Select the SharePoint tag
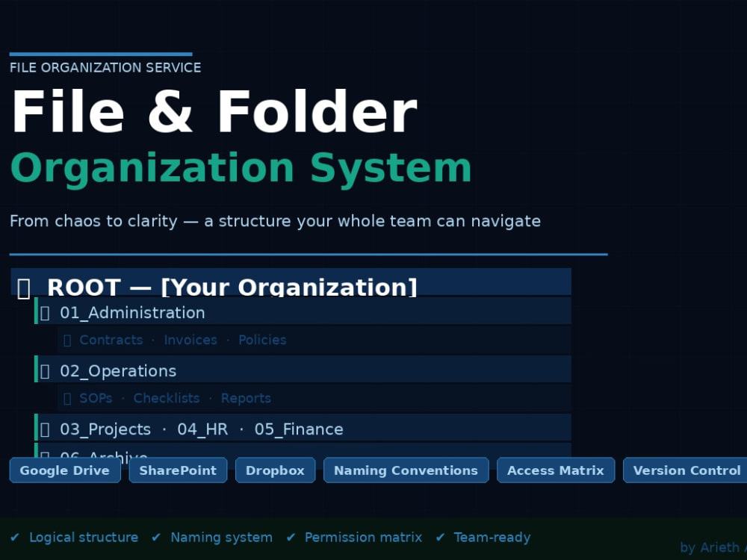747x560 pixels. (178, 470)
